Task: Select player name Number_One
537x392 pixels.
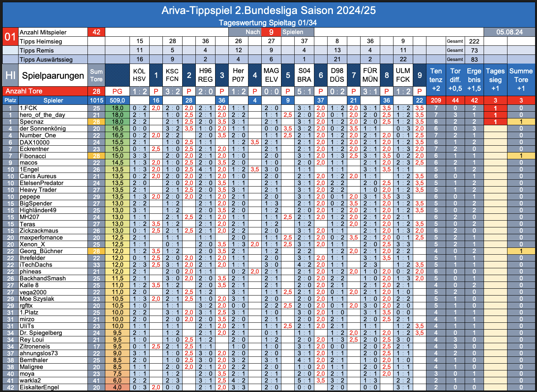Action: [38, 135]
